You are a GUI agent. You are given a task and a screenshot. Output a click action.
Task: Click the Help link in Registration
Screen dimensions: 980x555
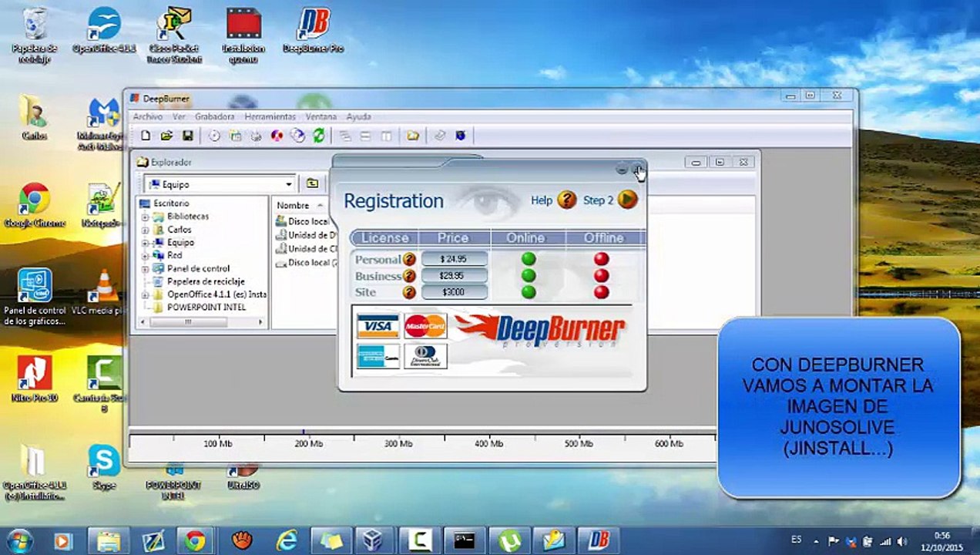(x=542, y=200)
